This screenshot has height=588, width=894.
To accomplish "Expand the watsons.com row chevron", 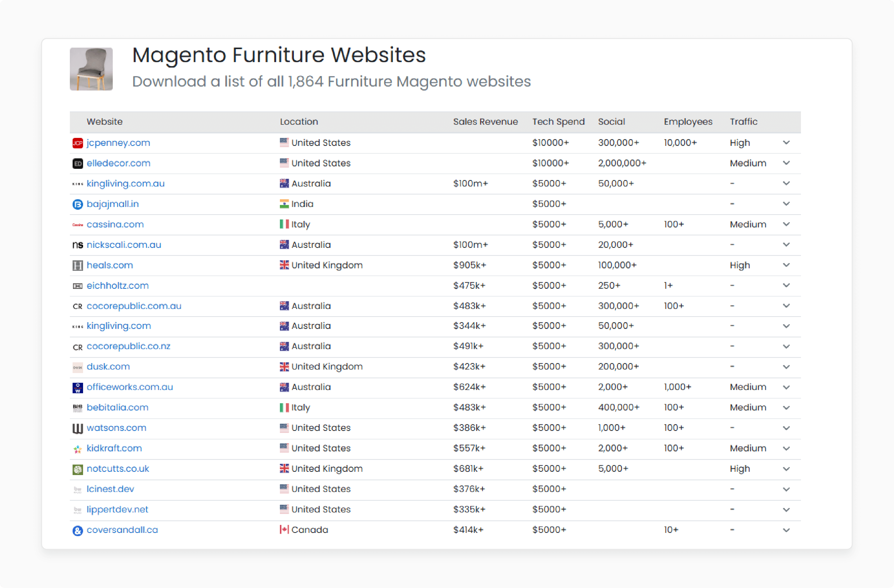I will point(786,428).
